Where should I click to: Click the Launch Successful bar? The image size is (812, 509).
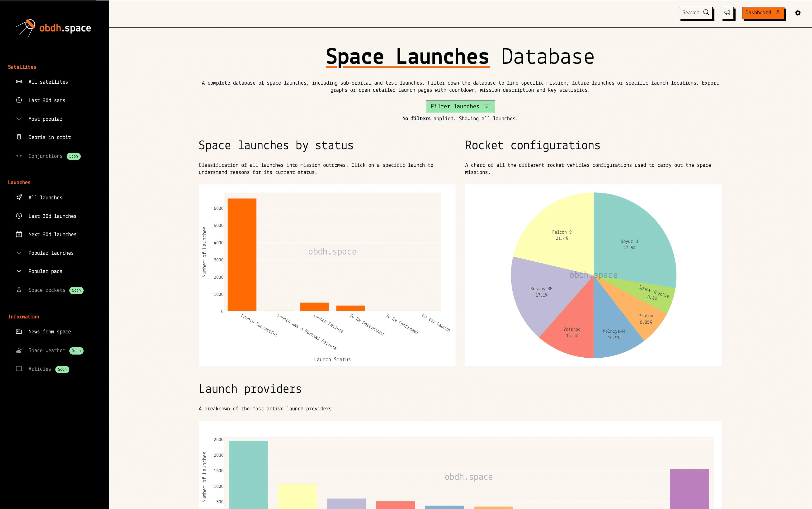tap(242, 255)
